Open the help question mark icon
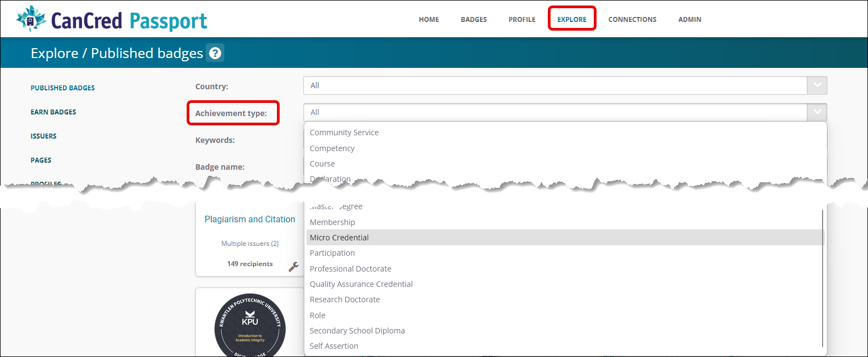This screenshot has width=868, height=357. coord(215,53)
